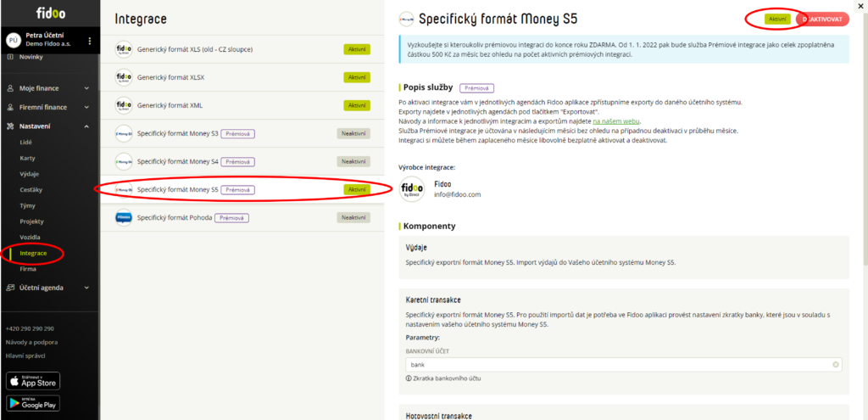The image size is (868, 420).
Task: Click the phone number +420 290 290 290
Action: click(30, 328)
